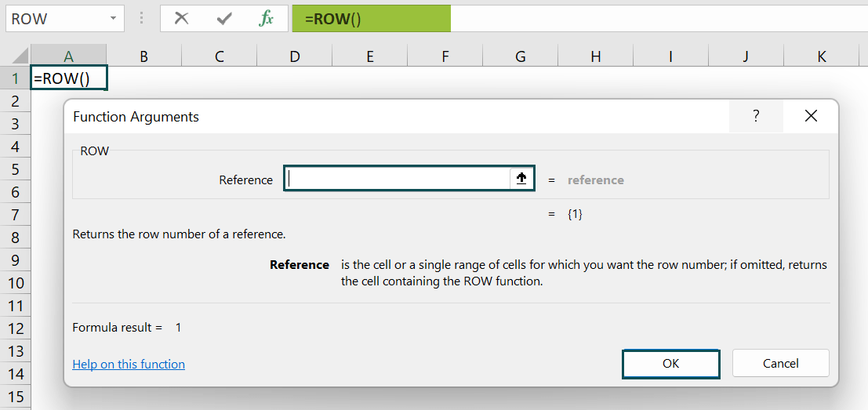
Task: Select column B header
Action: click(x=144, y=56)
